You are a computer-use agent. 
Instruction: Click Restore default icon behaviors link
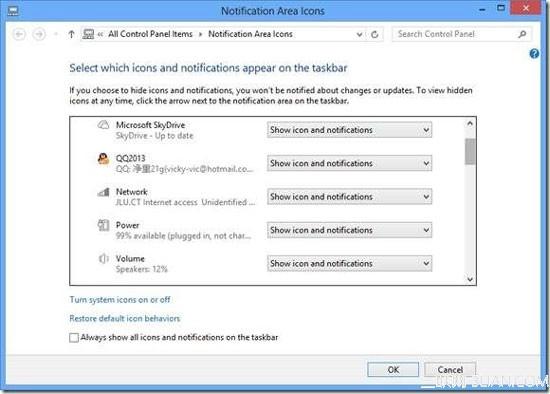[x=125, y=318]
